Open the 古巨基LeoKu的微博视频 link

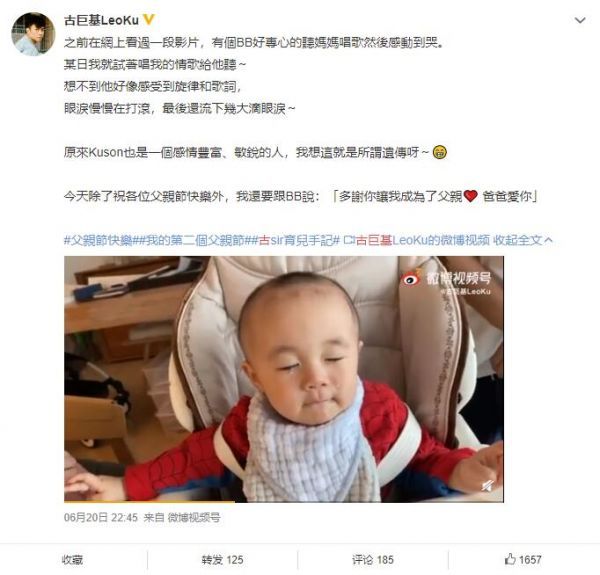tap(416, 240)
